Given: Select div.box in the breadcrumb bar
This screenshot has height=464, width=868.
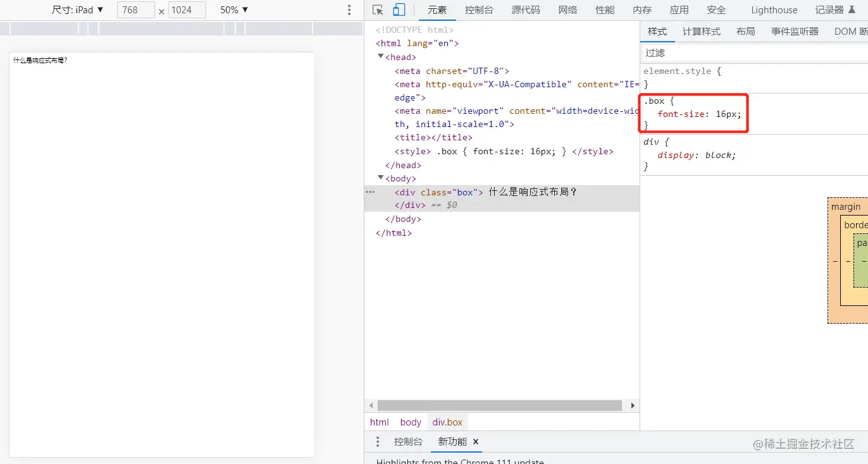Looking at the screenshot, I should (448, 422).
